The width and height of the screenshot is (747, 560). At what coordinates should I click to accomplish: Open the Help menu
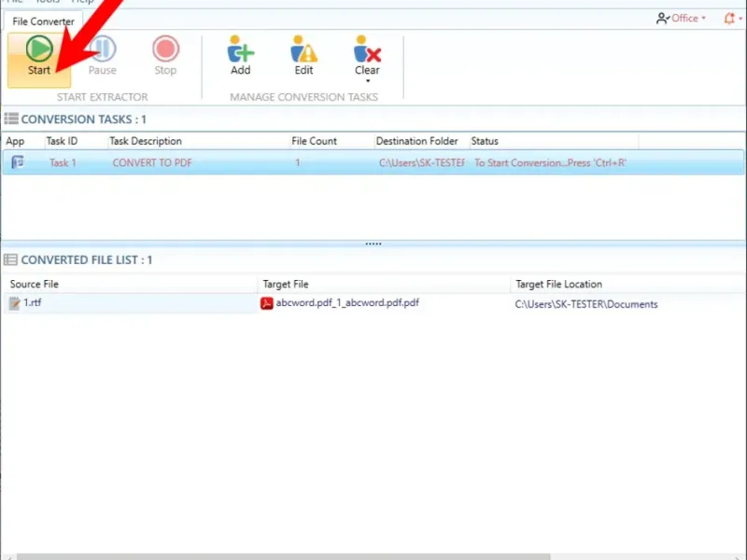click(x=82, y=2)
